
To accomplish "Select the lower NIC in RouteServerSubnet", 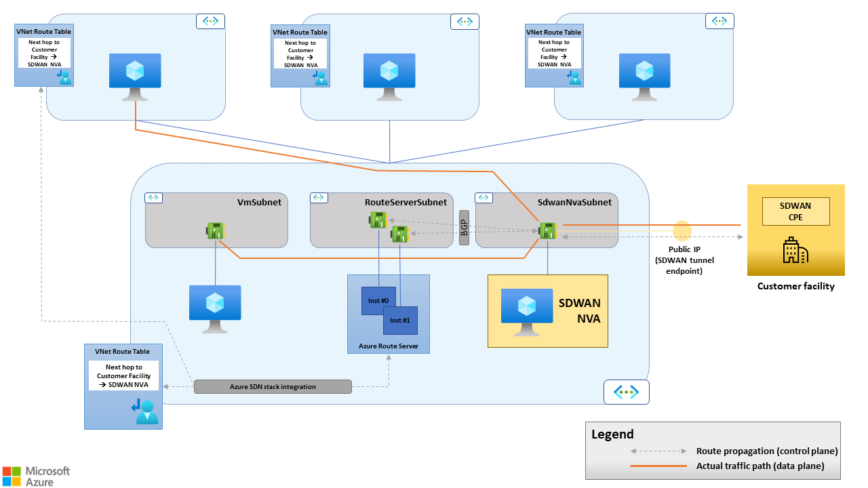I will click(400, 234).
